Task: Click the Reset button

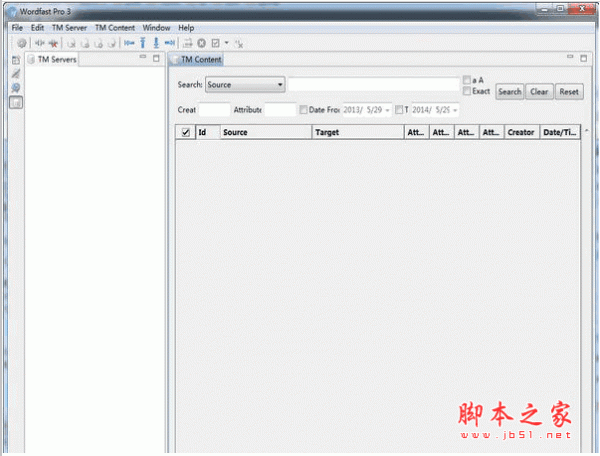Action: click(x=569, y=92)
